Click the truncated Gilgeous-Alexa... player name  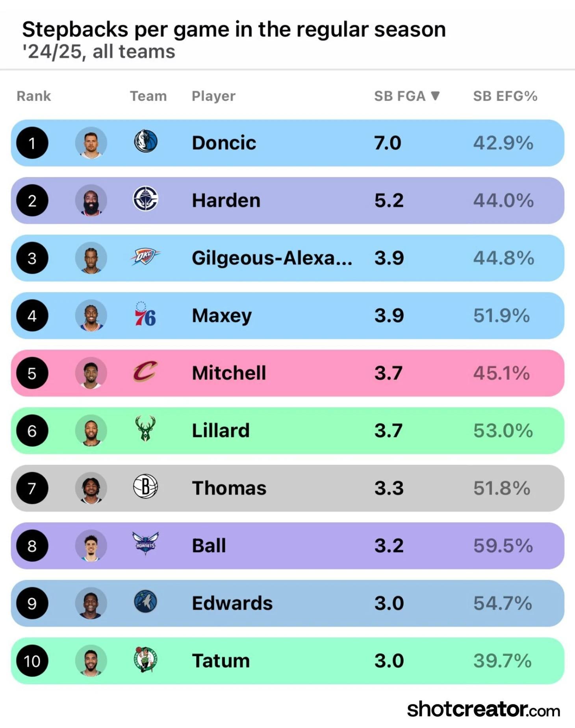click(272, 258)
